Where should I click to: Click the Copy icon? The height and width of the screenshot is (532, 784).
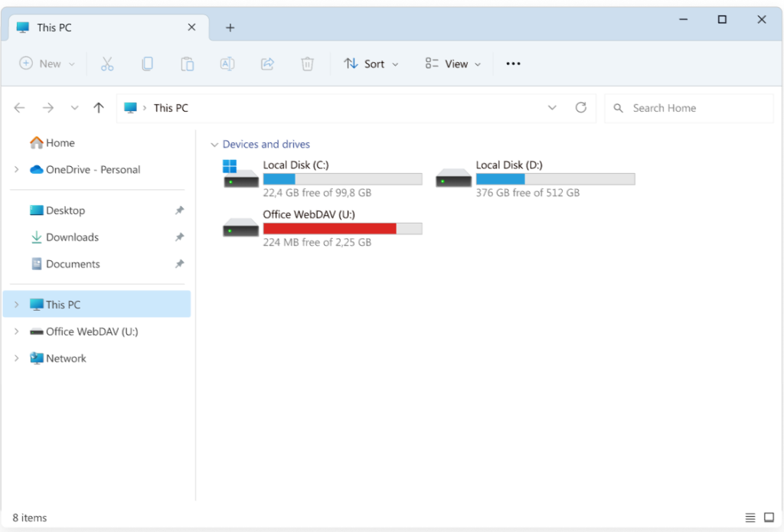pyautogui.click(x=147, y=64)
